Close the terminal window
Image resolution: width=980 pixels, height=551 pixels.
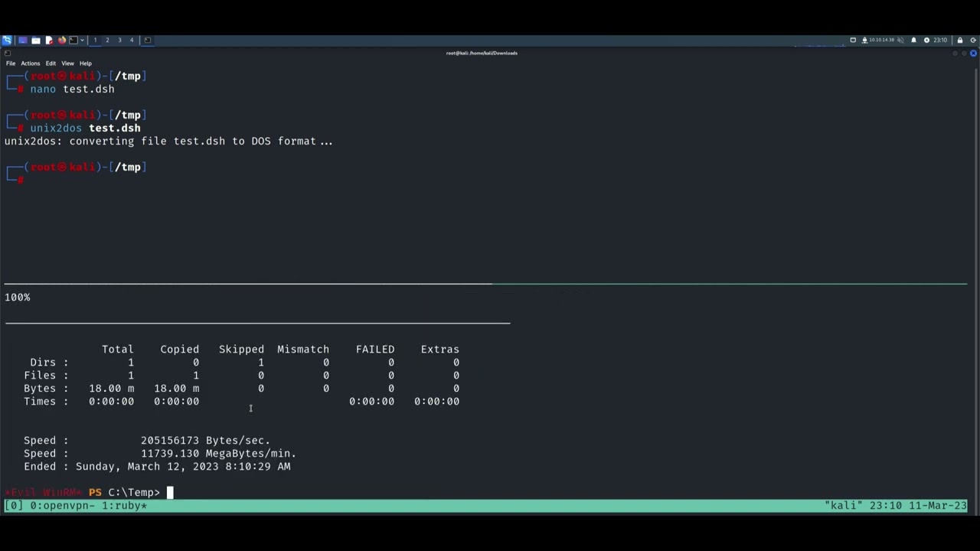[x=973, y=54]
